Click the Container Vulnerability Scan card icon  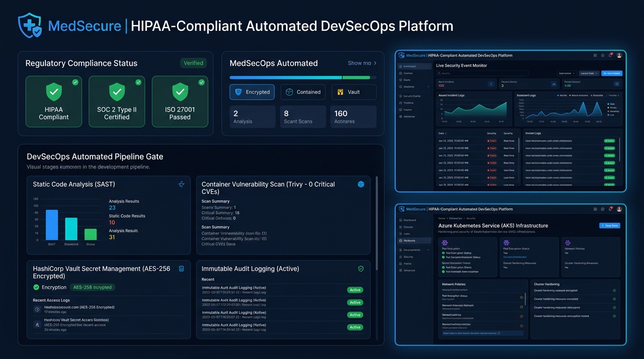361,185
